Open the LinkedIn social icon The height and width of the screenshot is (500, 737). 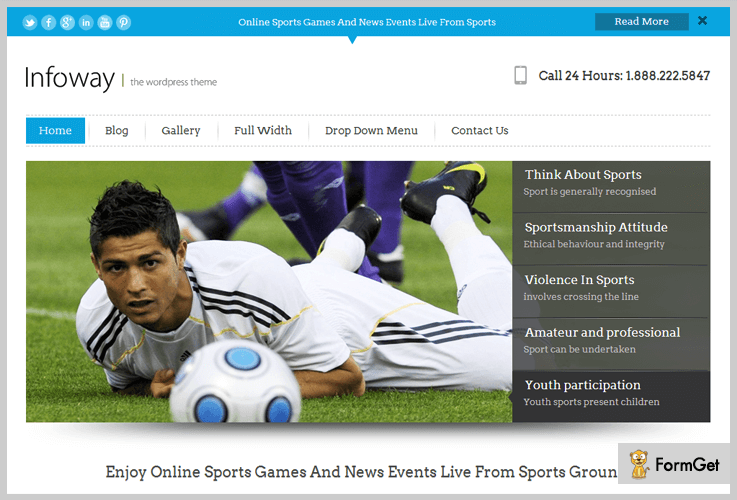pyautogui.click(x=86, y=22)
